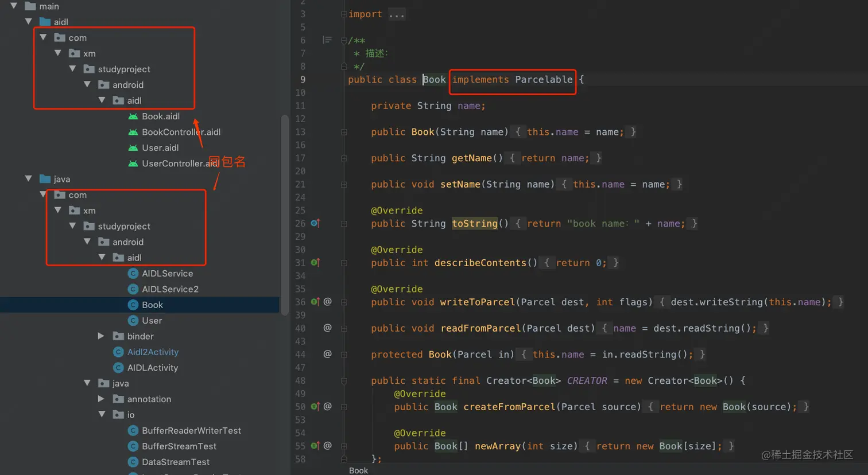
Task: Click the io package folder icon
Action: click(119, 414)
